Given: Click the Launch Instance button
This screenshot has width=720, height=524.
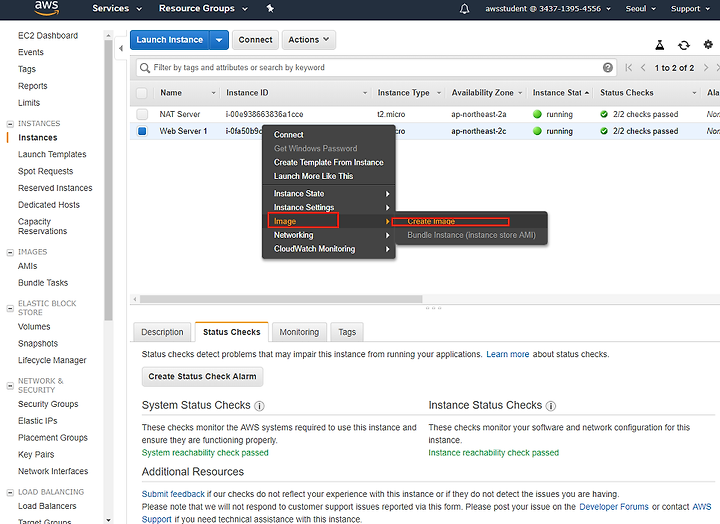Looking at the screenshot, I should pos(169,40).
